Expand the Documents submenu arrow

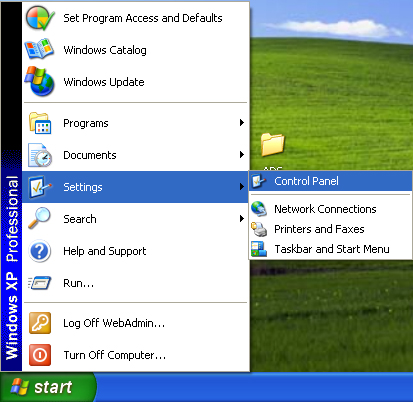[242, 155]
